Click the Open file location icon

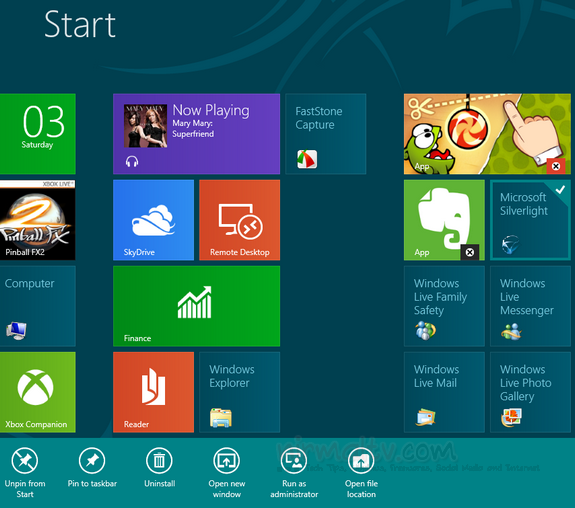pos(361,460)
